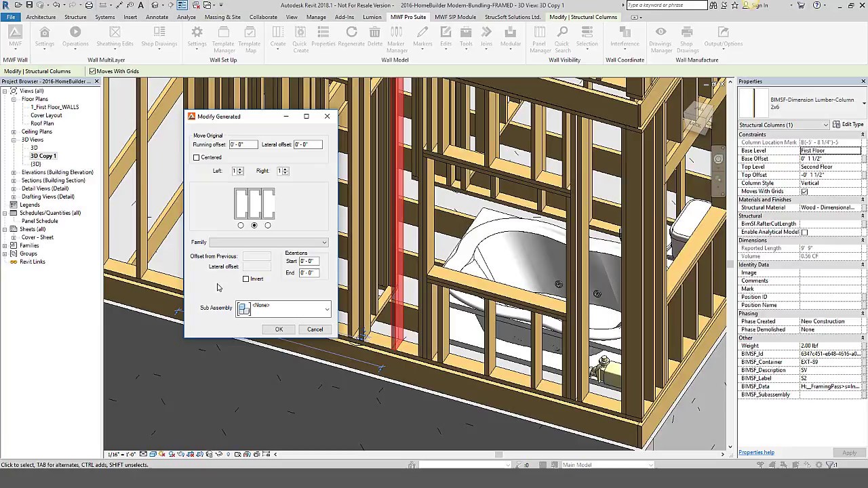Select the right stud position radio button
The width and height of the screenshot is (868, 488).
(268, 225)
